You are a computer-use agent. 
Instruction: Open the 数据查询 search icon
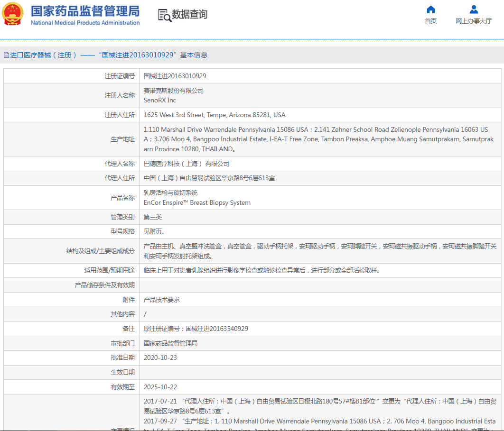(165, 15)
